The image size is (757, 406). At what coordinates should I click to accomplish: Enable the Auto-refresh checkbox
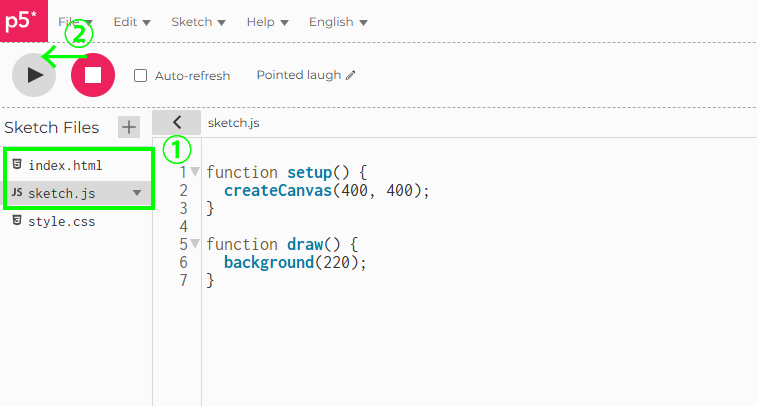141,76
